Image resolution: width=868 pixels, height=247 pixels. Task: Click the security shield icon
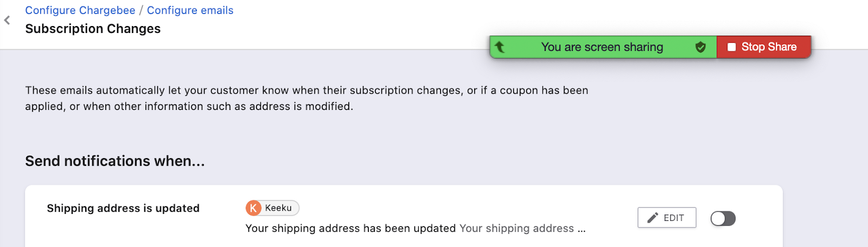(700, 47)
